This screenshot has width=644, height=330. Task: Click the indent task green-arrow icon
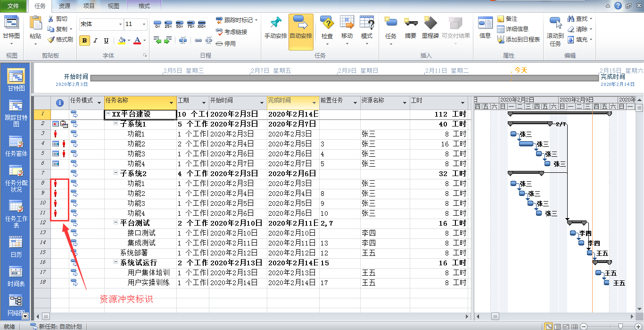pyautogui.click(x=168, y=41)
